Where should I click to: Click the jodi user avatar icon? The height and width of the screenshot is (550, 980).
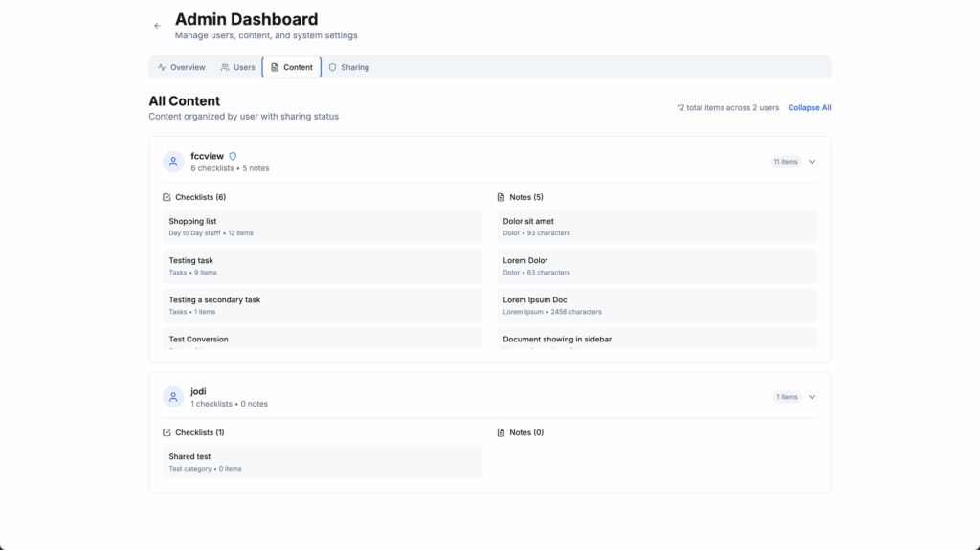[x=173, y=397]
